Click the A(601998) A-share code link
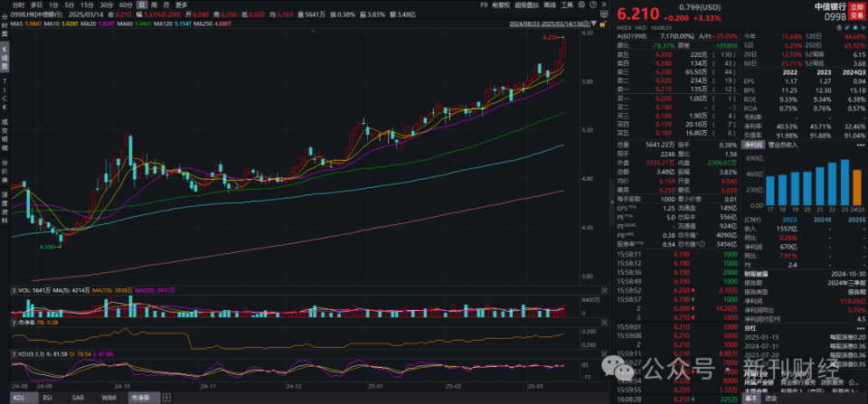Viewport: 868px width, 404px height. coord(633,36)
